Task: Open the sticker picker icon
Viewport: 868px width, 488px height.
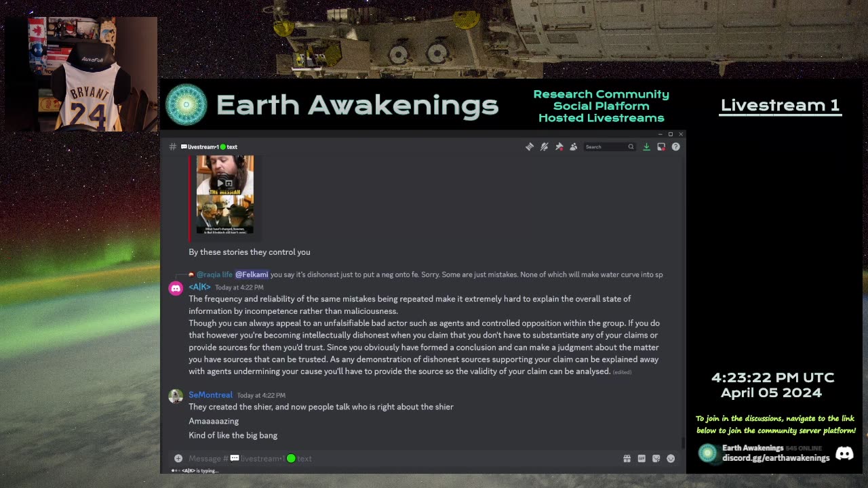Action: (656, 458)
